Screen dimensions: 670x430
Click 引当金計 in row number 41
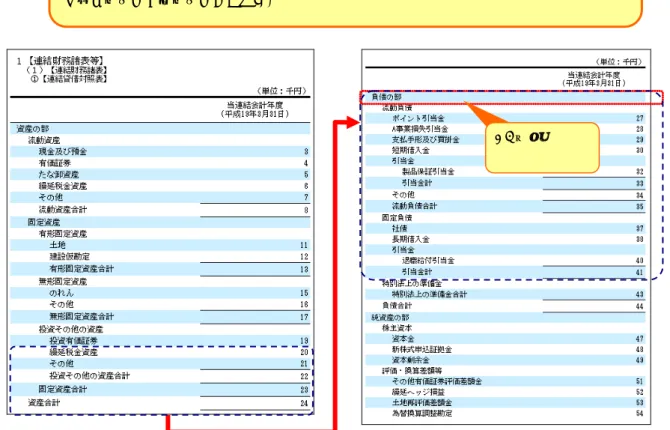click(x=417, y=272)
